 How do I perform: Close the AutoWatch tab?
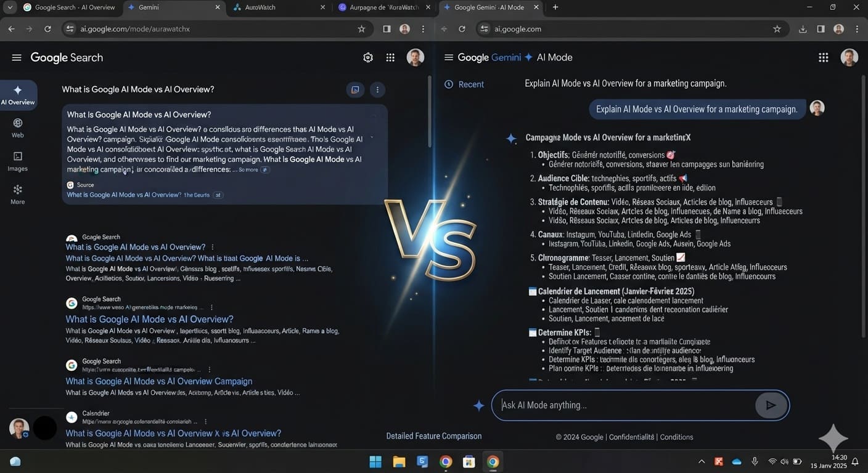click(x=322, y=7)
